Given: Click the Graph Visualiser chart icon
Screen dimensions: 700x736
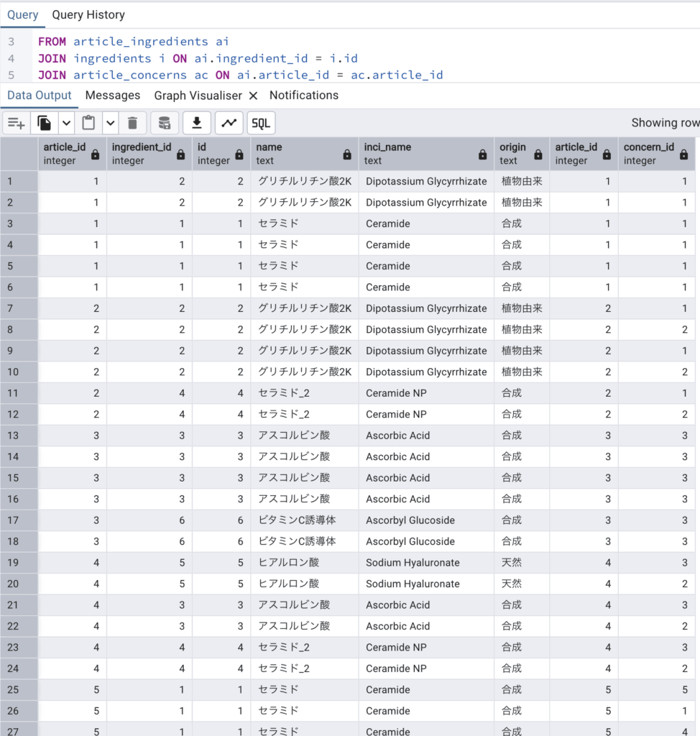Looking at the screenshot, I should click(229, 123).
